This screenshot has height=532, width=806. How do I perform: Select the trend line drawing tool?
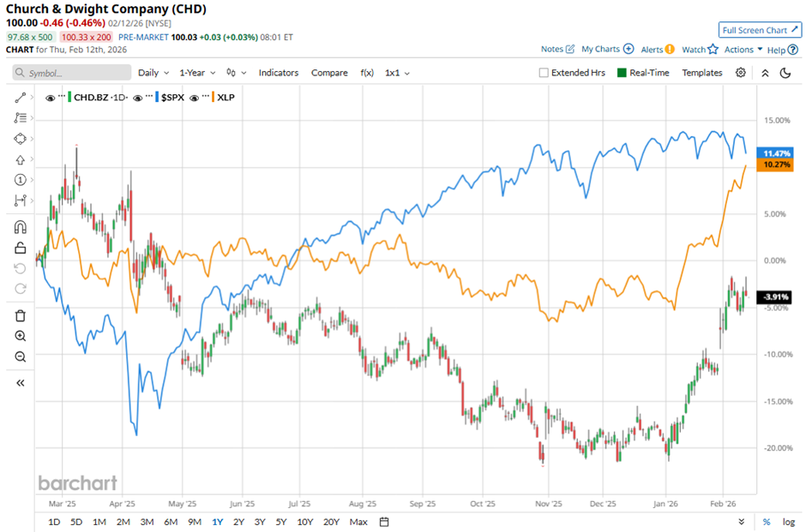pyautogui.click(x=21, y=98)
